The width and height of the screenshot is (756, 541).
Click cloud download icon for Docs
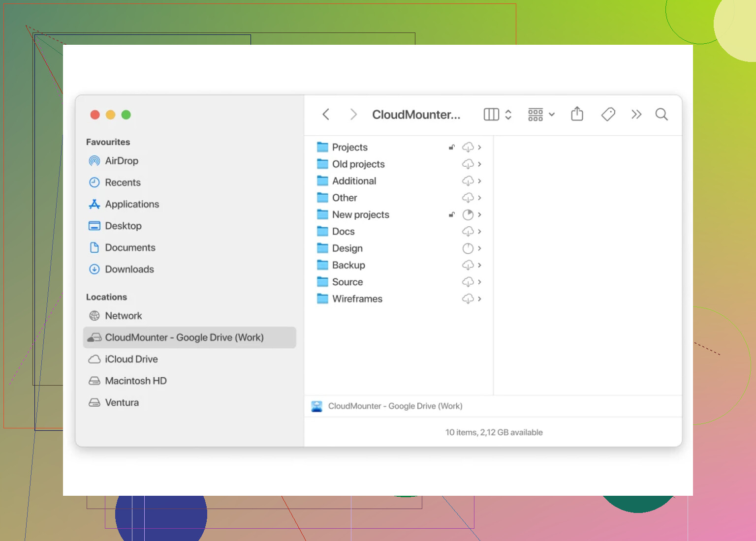click(468, 231)
